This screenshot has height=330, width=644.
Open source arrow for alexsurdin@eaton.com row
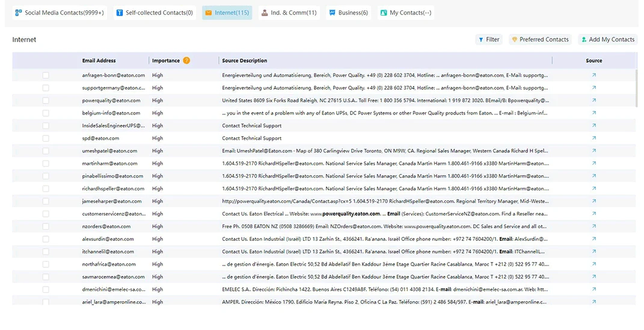[x=594, y=239]
